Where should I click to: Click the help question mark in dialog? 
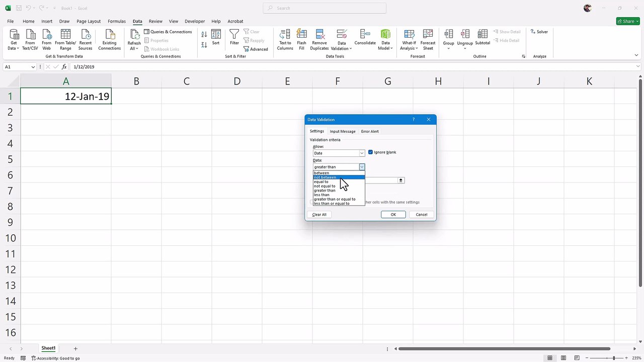413,120
